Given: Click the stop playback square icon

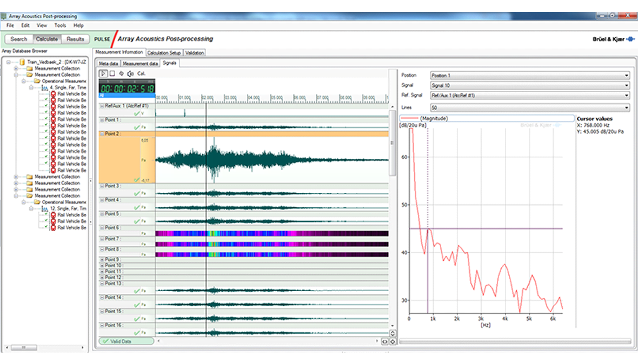Looking at the screenshot, I should point(112,73).
